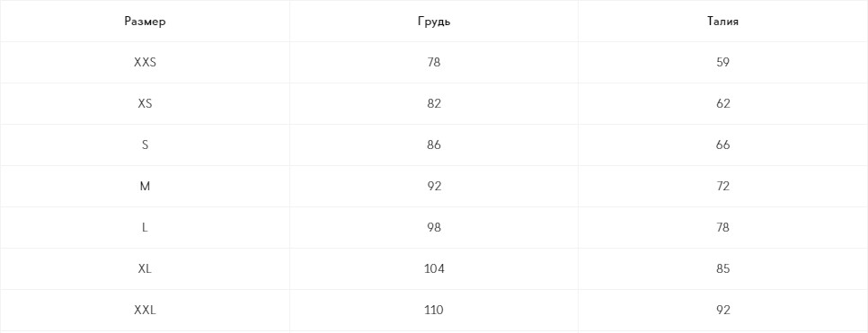Screen dimensions: 868x333
Task: Select the XS size cell
Action: 145,103
